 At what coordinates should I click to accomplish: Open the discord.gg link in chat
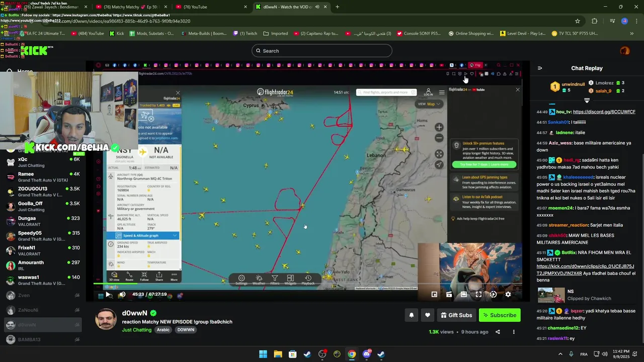tap(604, 112)
